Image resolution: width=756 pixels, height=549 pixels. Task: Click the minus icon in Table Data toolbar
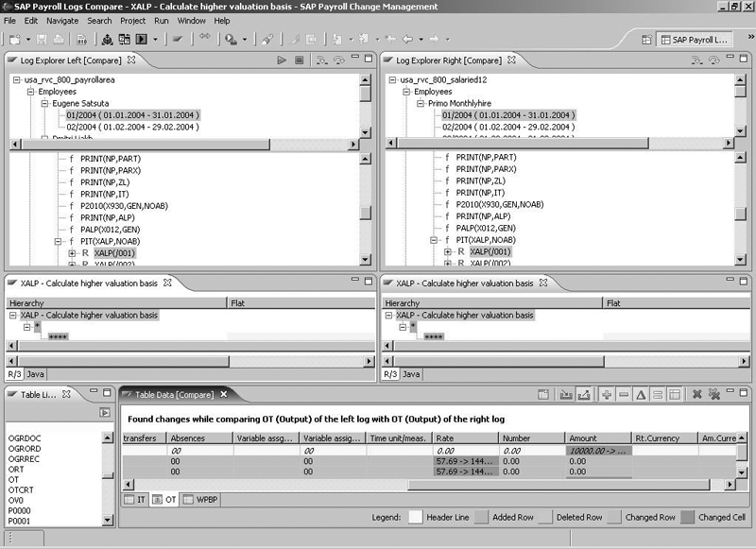point(624,394)
